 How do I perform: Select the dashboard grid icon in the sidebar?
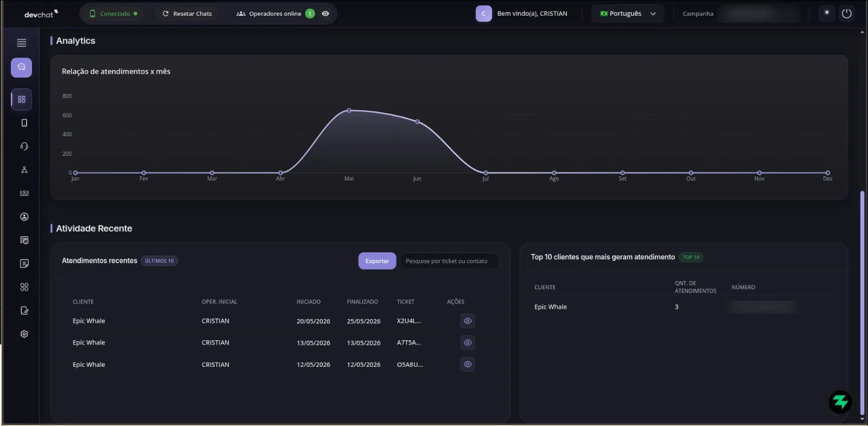tap(22, 99)
